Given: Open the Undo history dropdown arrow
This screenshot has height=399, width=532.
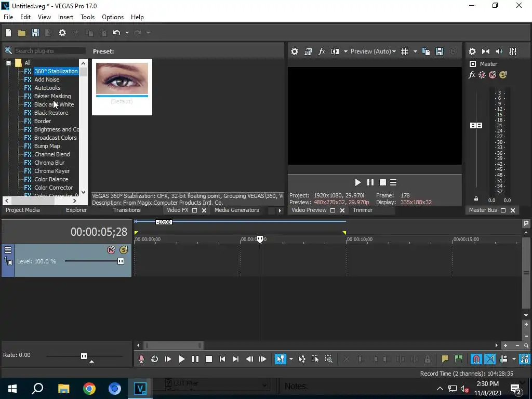Looking at the screenshot, I should click(x=127, y=33).
